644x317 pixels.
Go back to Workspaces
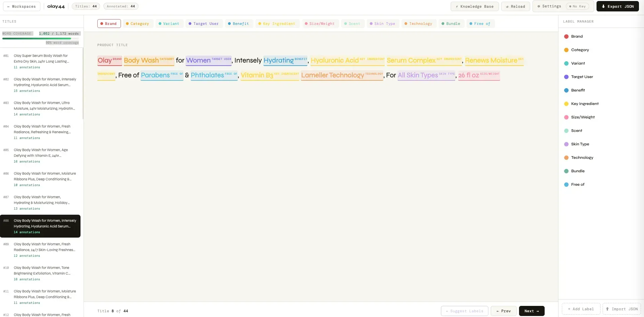(22, 6)
